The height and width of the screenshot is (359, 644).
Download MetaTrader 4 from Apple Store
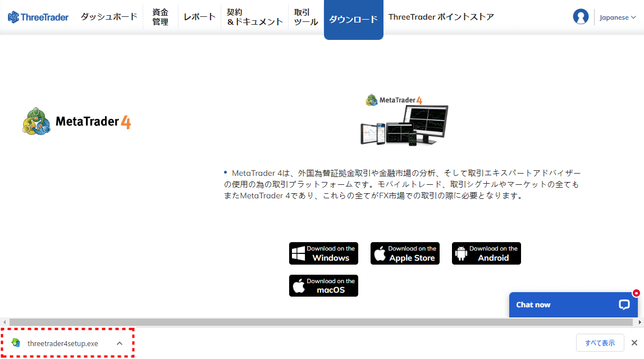click(x=405, y=253)
